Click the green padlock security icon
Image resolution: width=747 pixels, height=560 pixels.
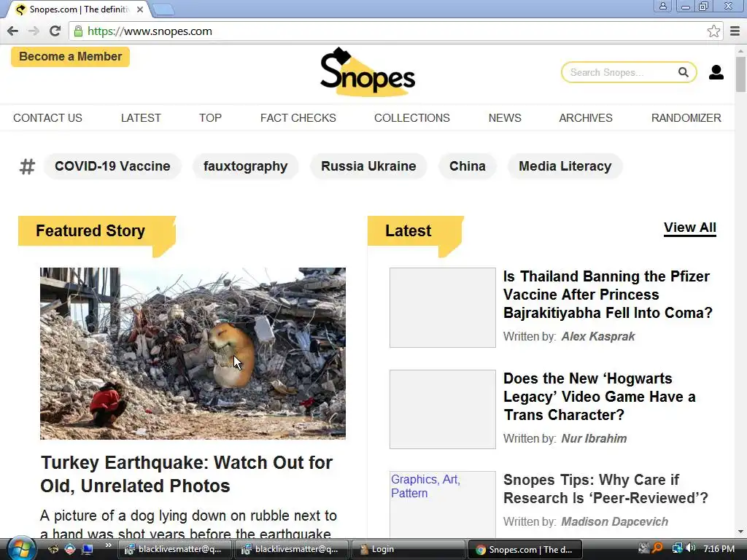pyautogui.click(x=78, y=31)
